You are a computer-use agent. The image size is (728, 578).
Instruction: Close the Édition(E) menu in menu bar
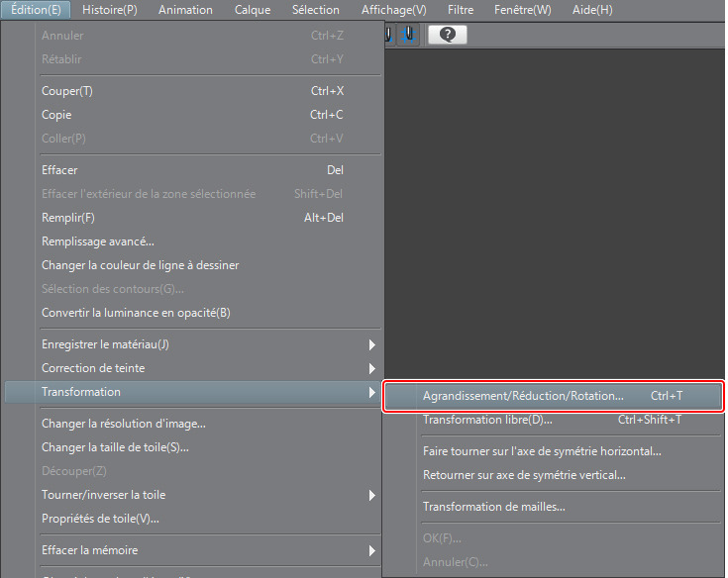tap(36, 10)
